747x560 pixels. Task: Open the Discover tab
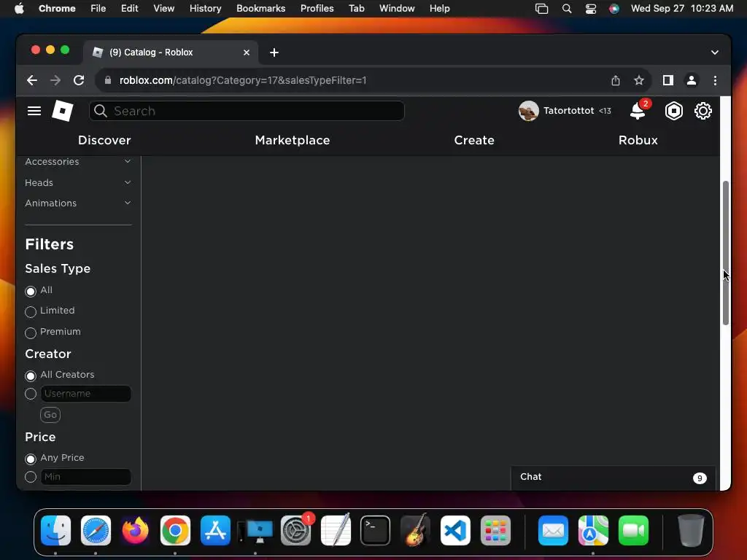(x=104, y=140)
